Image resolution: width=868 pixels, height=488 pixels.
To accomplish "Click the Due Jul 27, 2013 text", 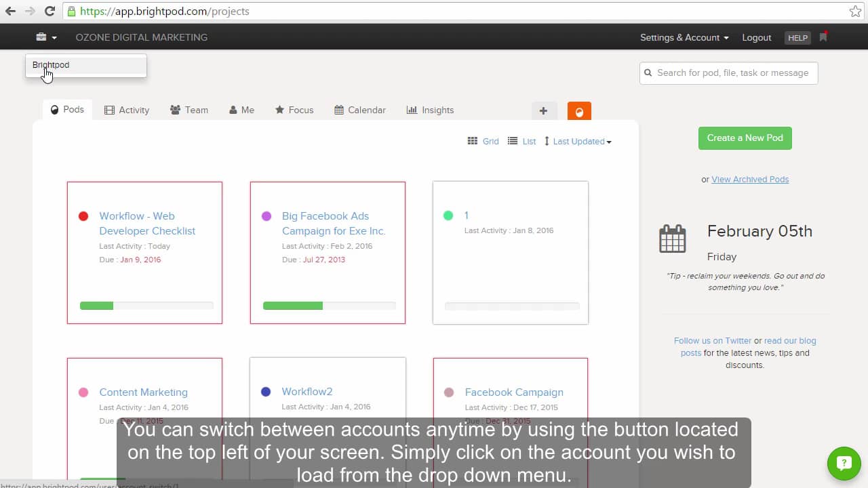I will 313,260.
